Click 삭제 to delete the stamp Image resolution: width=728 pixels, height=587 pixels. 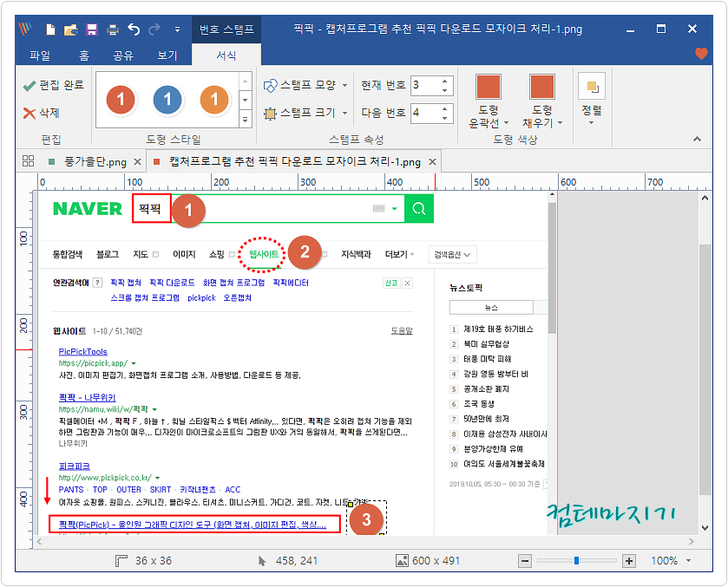pyautogui.click(x=41, y=113)
